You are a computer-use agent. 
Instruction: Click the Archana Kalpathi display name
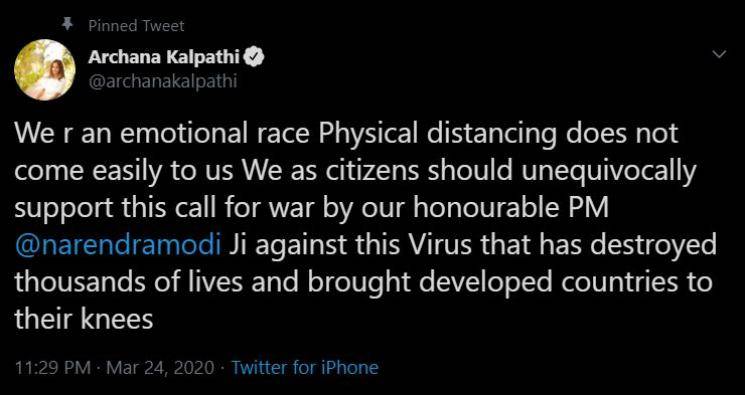coord(164,58)
